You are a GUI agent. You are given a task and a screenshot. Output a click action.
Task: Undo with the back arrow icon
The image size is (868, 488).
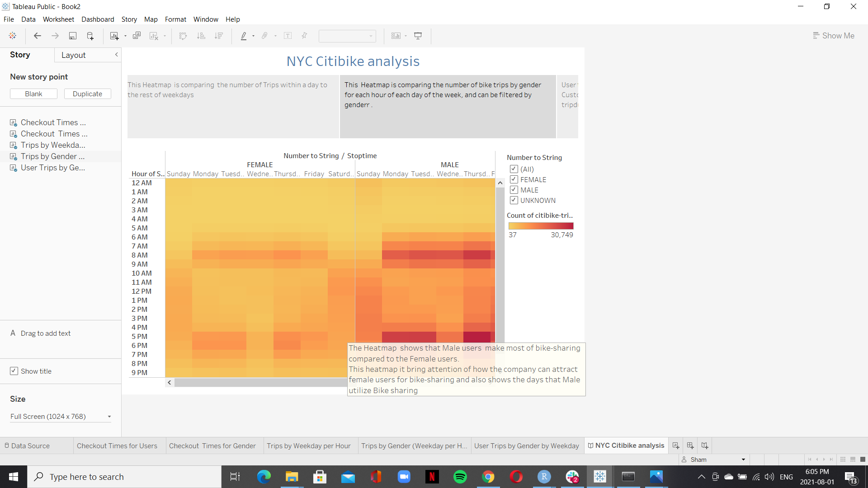click(x=38, y=36)
